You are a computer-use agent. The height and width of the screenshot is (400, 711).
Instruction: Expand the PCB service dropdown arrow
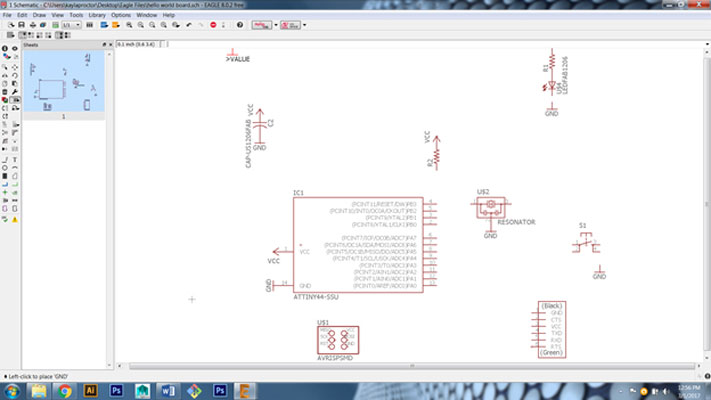304,25
